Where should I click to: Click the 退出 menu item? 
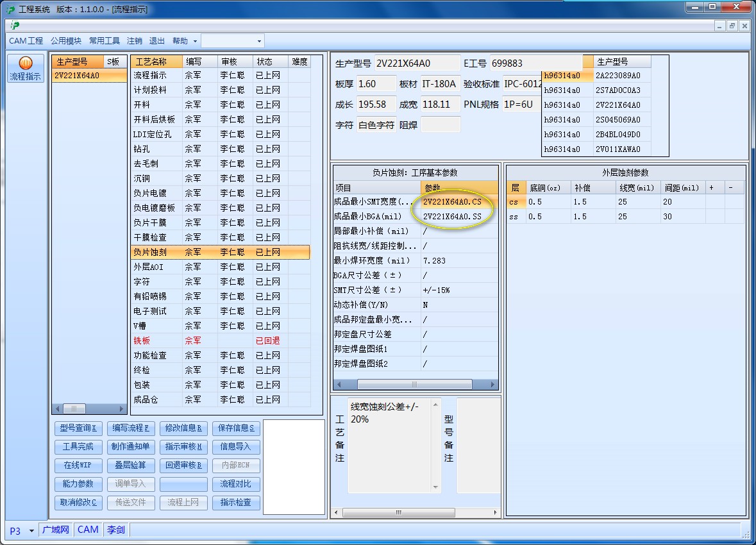156,41
